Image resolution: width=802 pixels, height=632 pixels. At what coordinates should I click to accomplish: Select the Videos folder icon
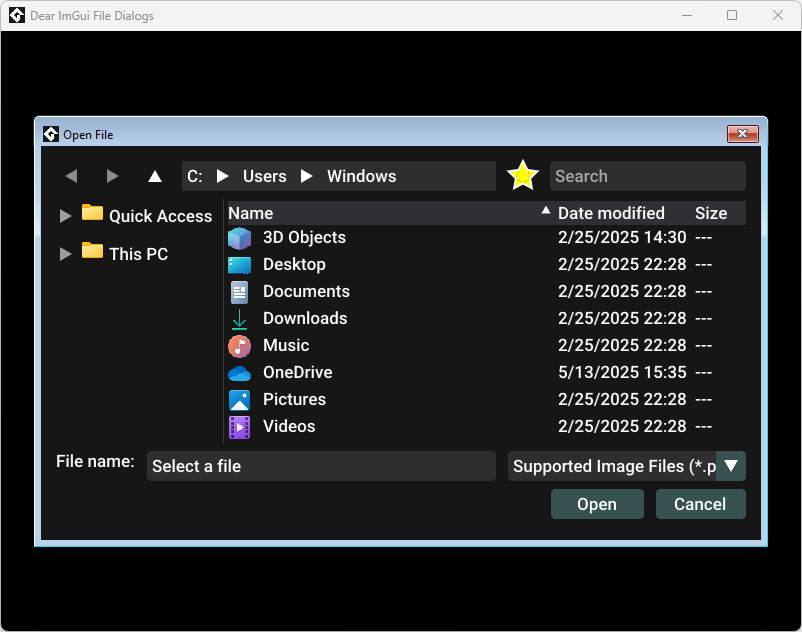[x=239, y=427]
